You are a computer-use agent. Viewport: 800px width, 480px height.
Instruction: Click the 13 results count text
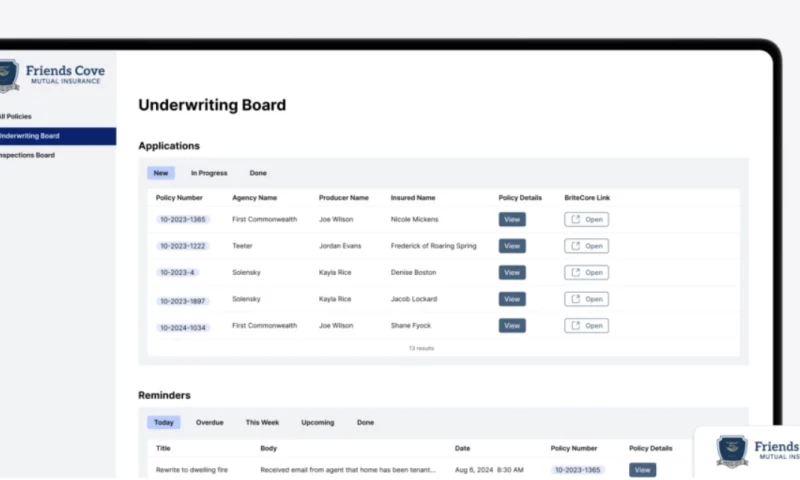point(421,348)
